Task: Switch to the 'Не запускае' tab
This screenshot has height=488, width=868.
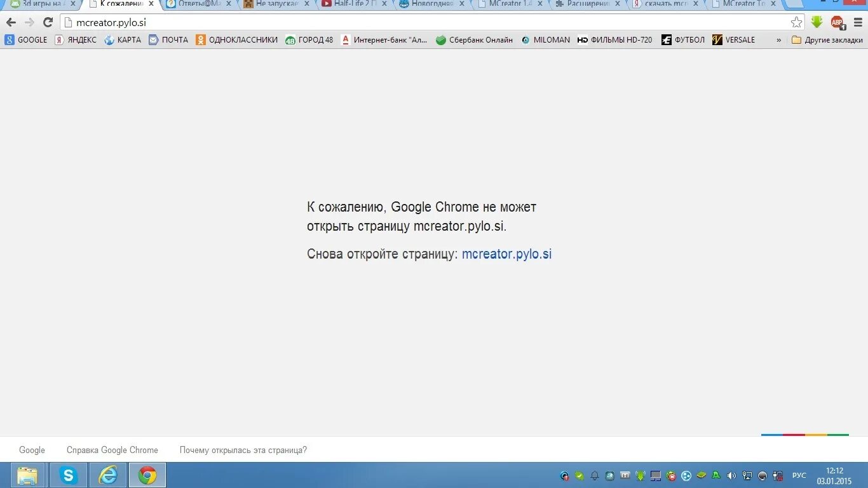Action: [277, 4]
